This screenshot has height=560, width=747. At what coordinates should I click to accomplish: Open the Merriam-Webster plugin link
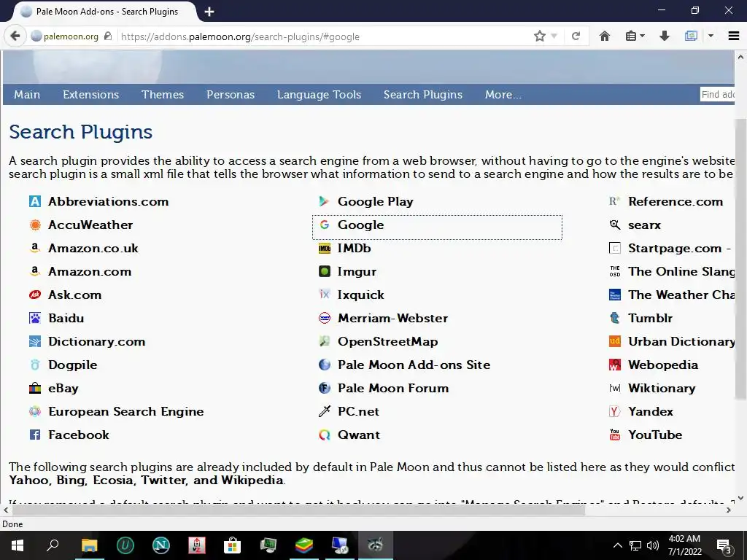click(393, 318)
